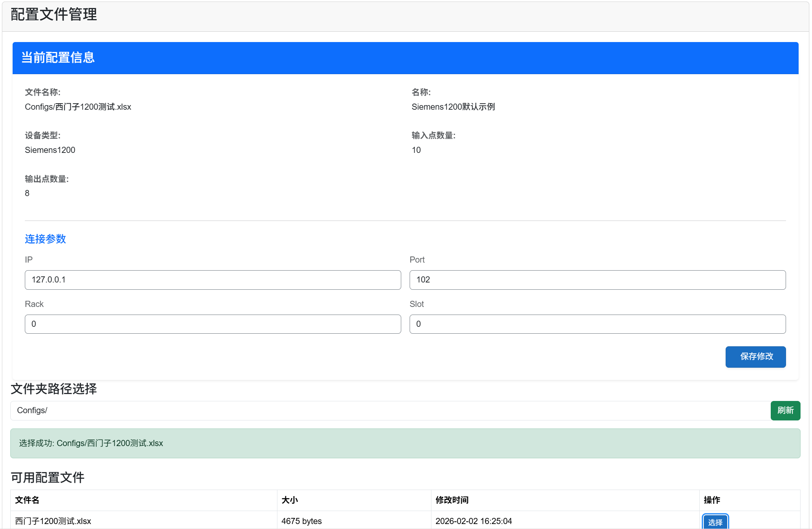This screenshot has height=529, width=812.
Task: Click the IP address input field
Action: coord(212,280)
